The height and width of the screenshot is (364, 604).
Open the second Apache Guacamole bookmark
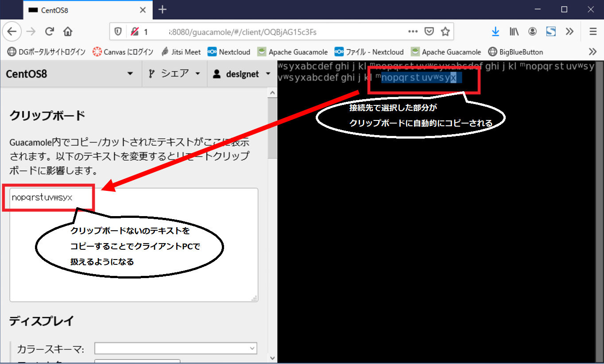point(446,52)
